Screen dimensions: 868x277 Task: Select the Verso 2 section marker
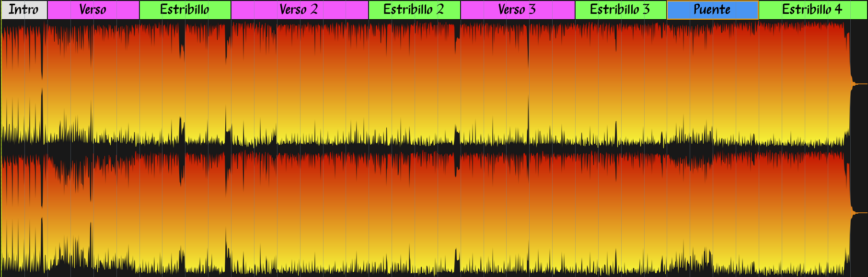point(300,10)
